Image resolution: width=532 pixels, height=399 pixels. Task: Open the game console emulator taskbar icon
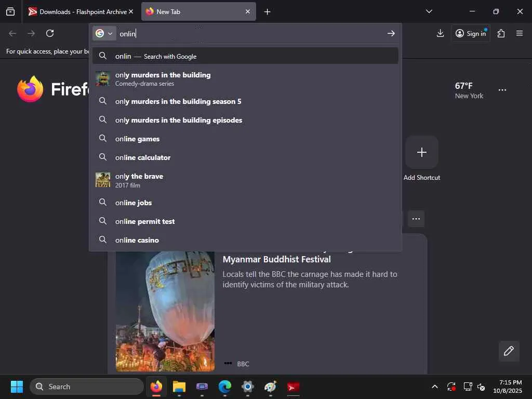coord(202,387)
